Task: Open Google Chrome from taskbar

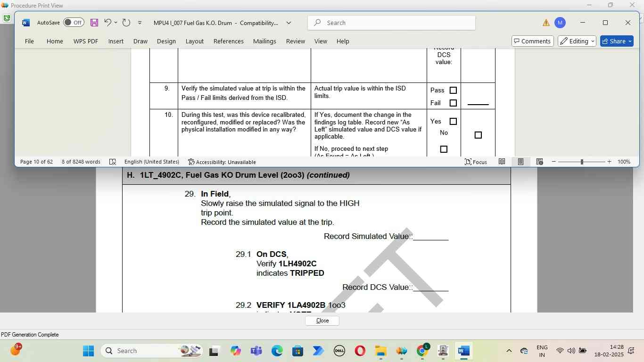Action: (x=422, y=351)
